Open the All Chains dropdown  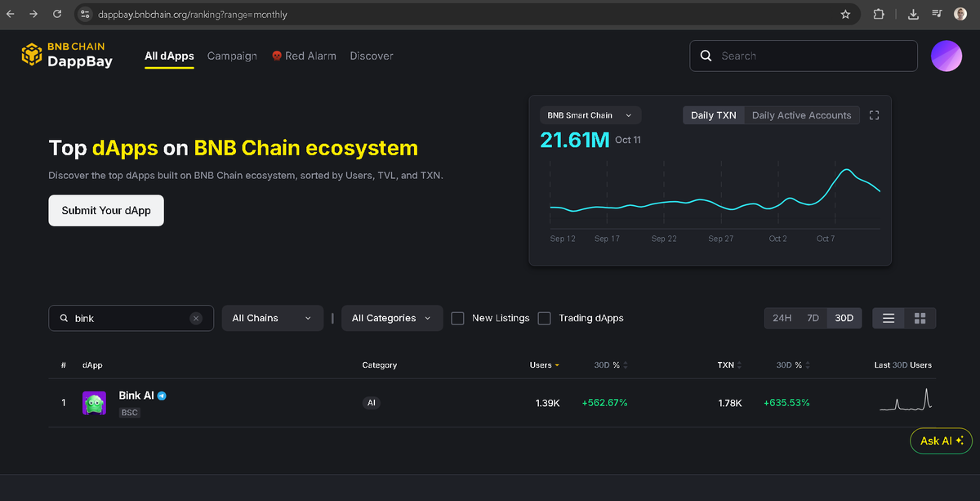pos(272,318)
